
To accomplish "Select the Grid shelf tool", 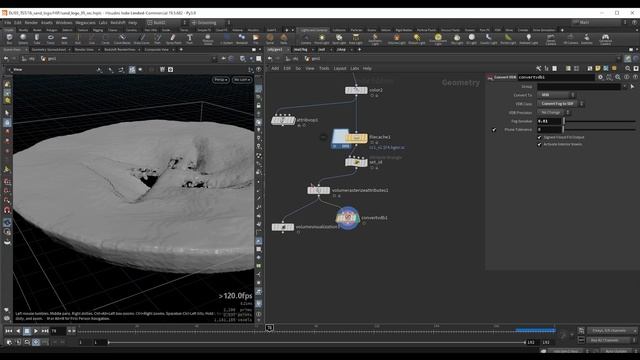I will tap(64, 38).
